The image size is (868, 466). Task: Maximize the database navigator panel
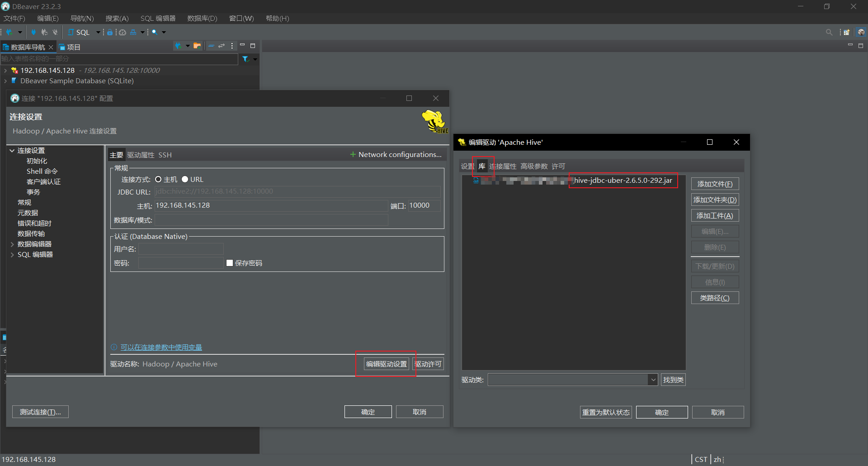coord(253,46)
